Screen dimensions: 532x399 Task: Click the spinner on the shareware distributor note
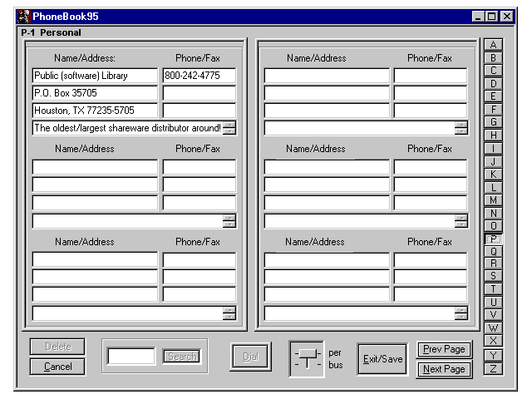pyautogui.click(x=229, y=128)
